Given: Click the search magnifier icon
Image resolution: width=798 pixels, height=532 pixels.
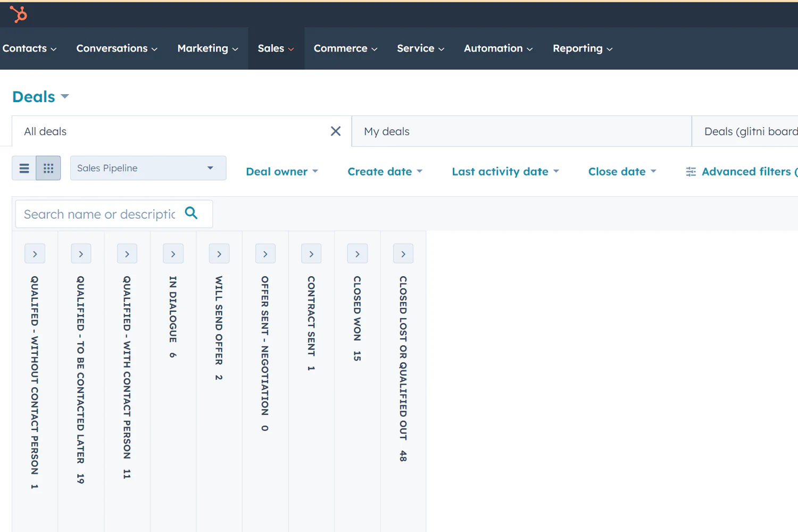Looking at the screenshot, I should (x=191, y=212).
